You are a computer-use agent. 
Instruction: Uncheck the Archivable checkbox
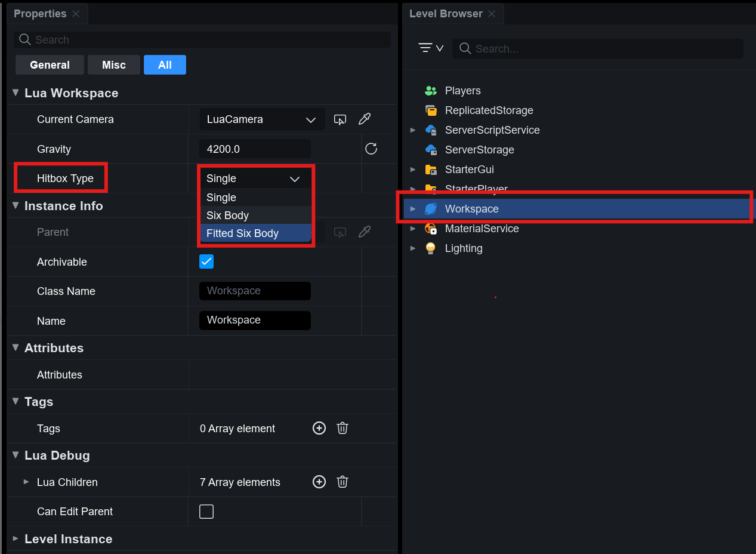tap(206, 261)
